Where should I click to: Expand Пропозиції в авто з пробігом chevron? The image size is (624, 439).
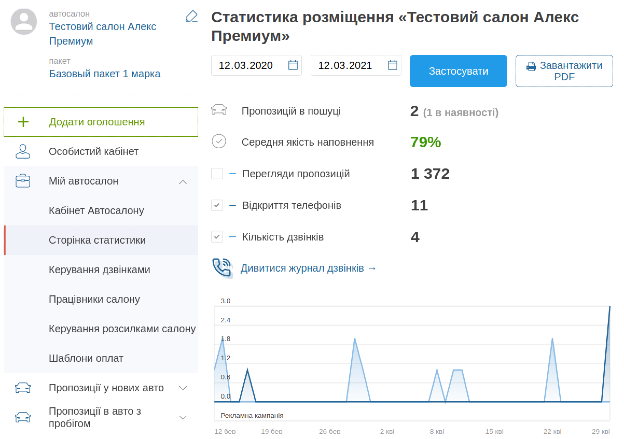(x=183, y=418)
